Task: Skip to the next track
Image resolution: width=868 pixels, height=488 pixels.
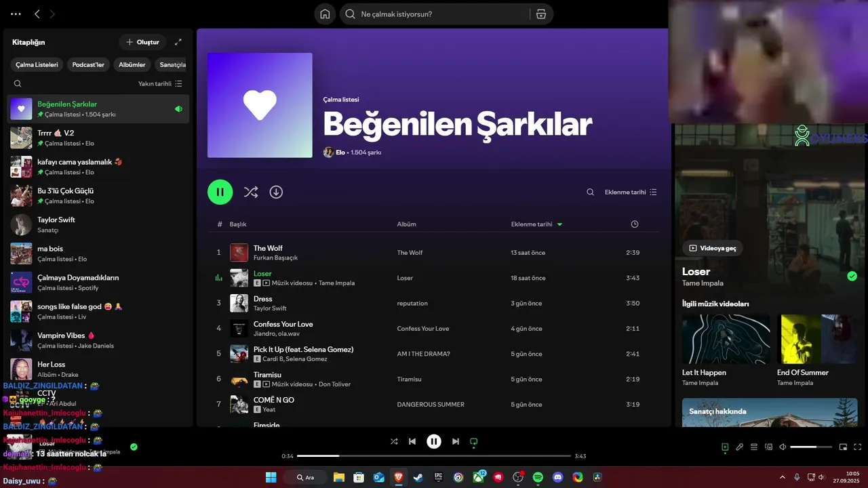Action: 456,442
